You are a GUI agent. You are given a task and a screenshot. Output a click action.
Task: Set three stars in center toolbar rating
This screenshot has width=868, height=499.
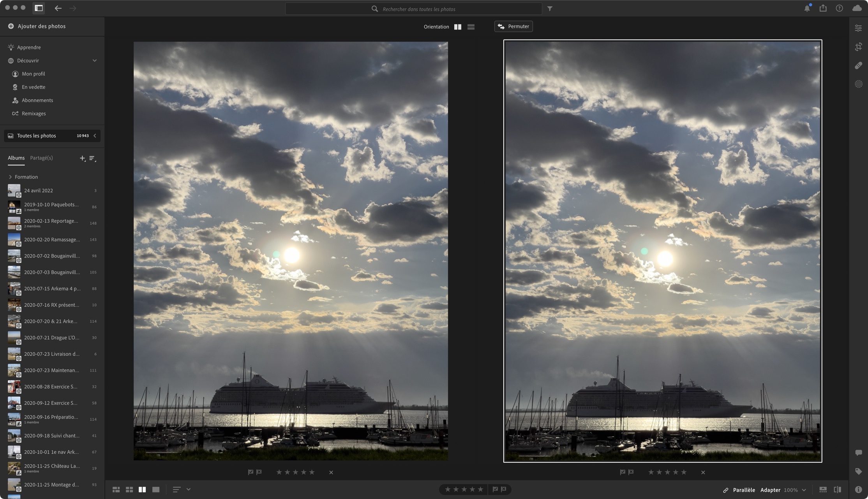[x=464, y=489]
